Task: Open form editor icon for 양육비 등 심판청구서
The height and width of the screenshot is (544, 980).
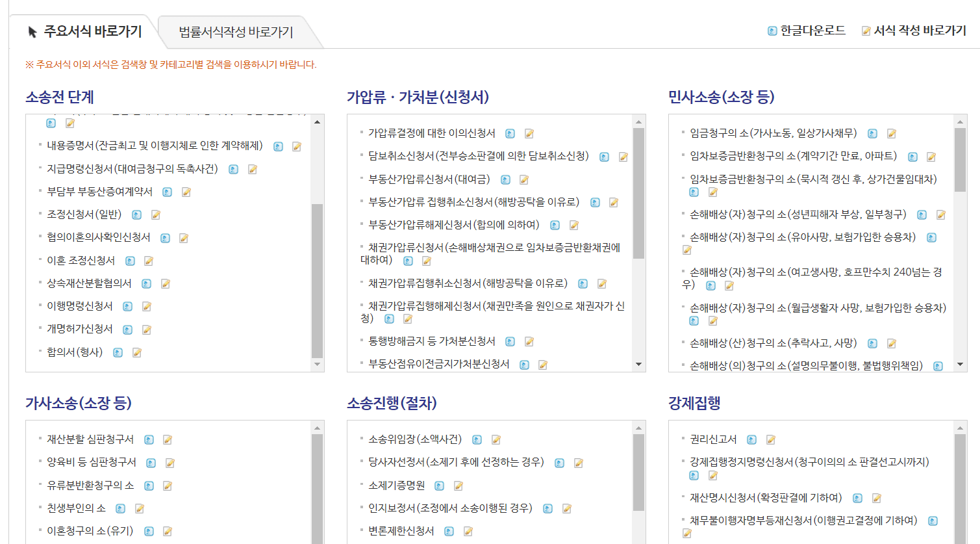Action: 170,463
